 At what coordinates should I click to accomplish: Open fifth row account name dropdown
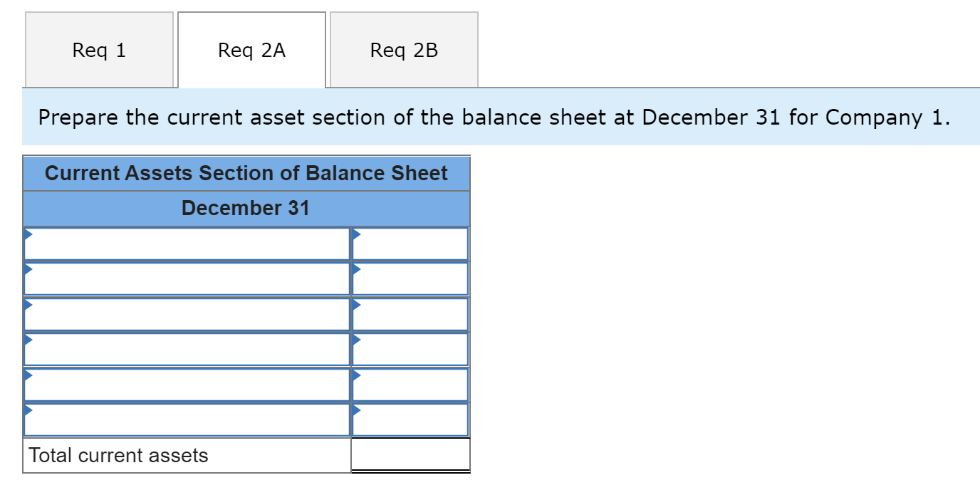(187, 385)
